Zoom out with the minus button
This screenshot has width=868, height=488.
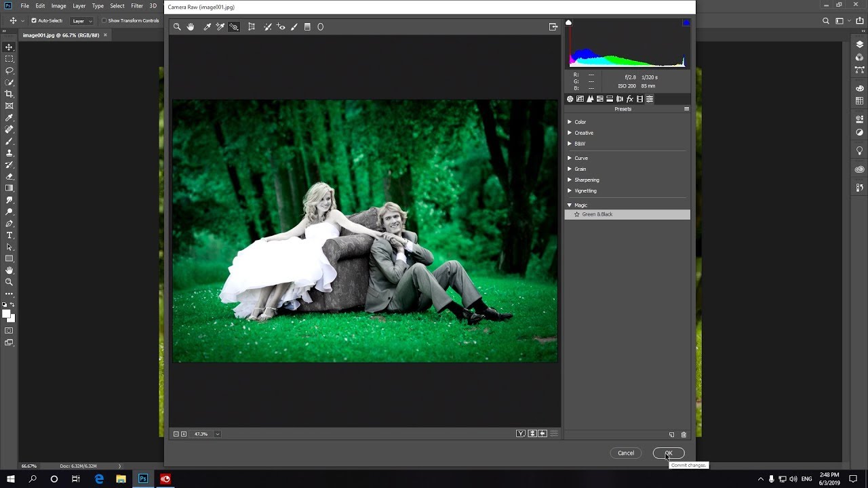[x=176, y=434]
